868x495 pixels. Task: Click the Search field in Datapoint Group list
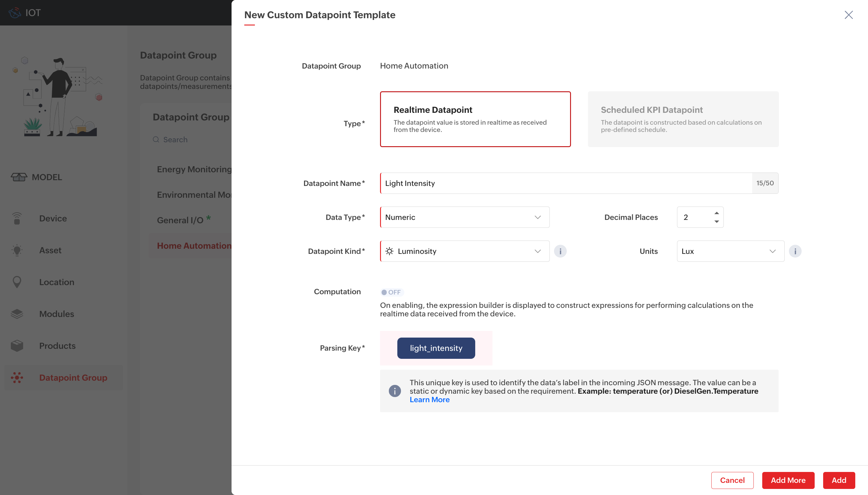pos(192,140)
